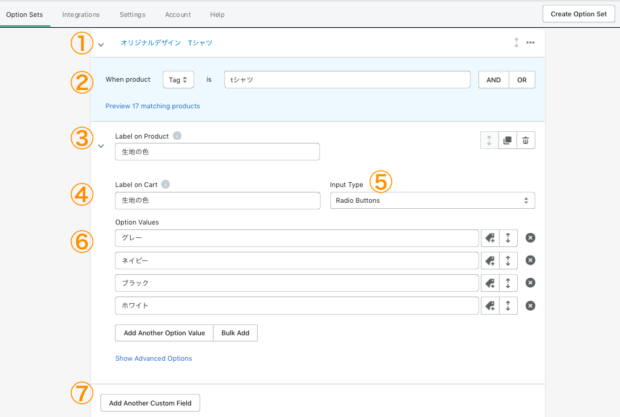Click the info icon beside Label on Cart
The height and width of the screenshot is (417, 620).
pos(165,184)
